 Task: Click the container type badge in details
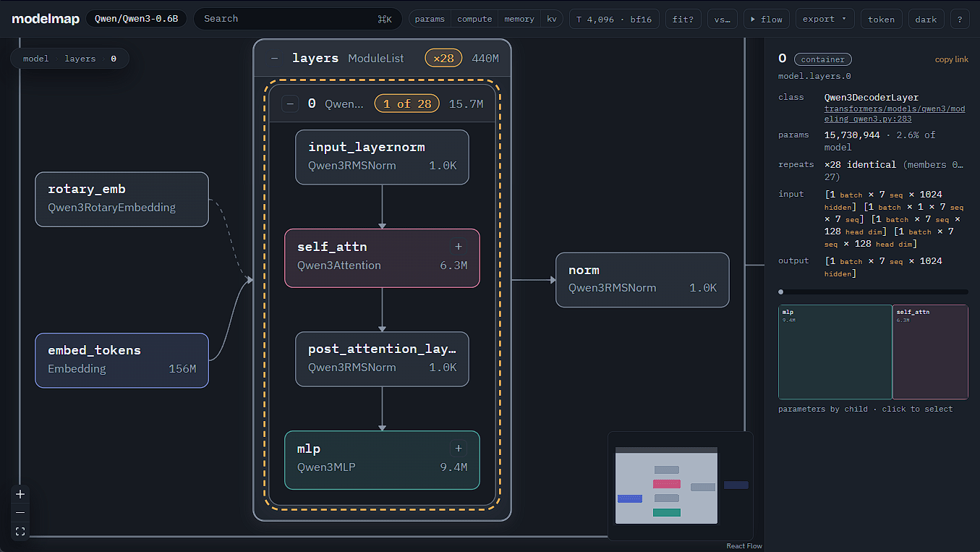coord(823,59)
